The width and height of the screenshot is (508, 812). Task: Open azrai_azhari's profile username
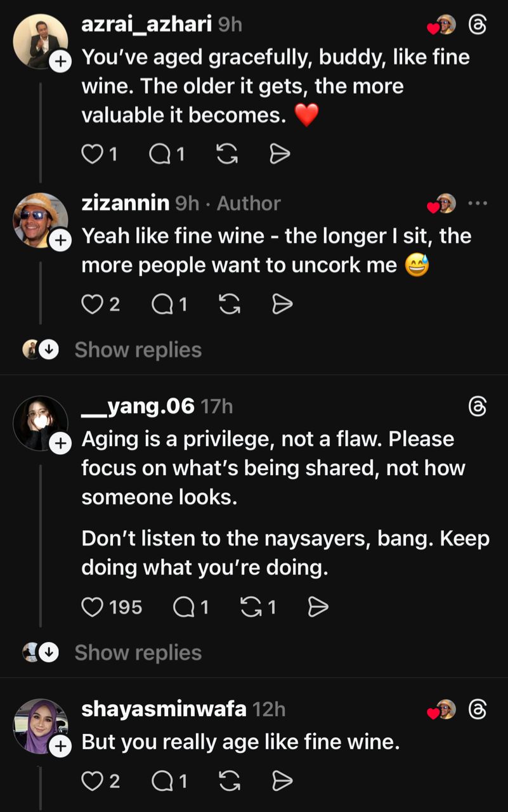(x=147, y=24)
